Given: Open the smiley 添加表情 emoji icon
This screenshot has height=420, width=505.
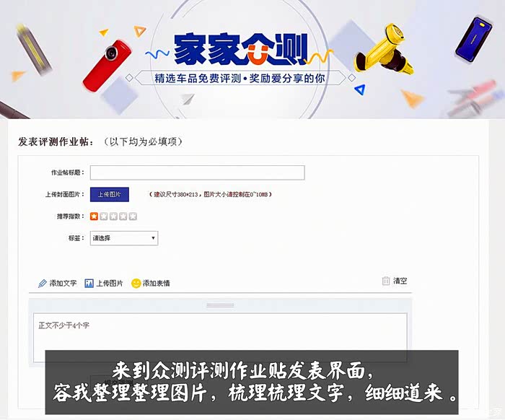Looking at the screenshot, I should pyautogui.click(x=136, y=284).
